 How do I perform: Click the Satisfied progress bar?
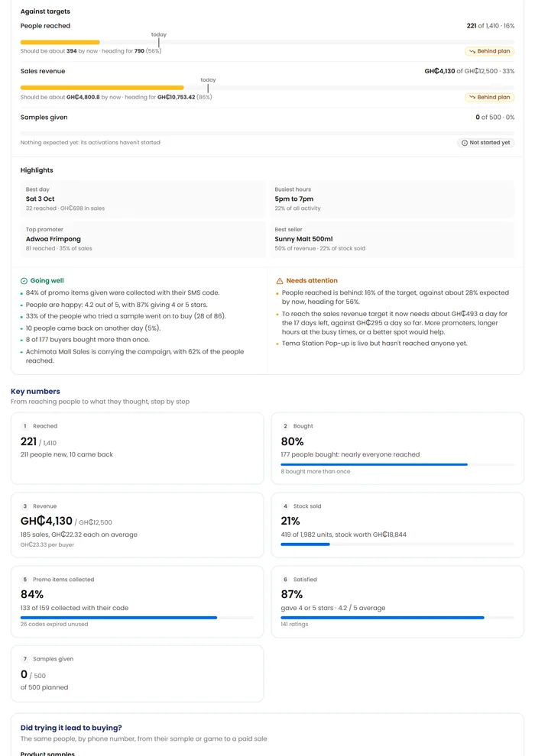[397, 618]
